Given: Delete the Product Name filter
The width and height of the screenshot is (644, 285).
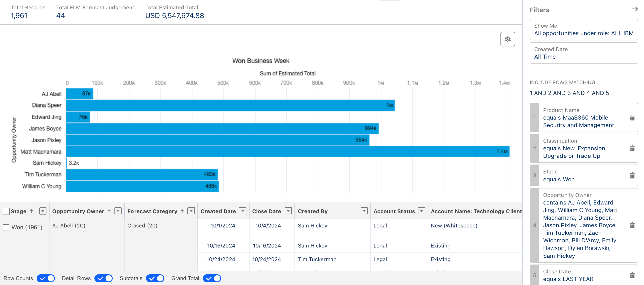Looking at the screenshot, I should click(632, 118).
